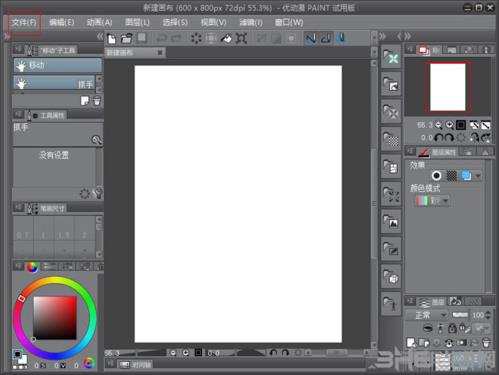Switch to the color wheel tab

(32, 267)
